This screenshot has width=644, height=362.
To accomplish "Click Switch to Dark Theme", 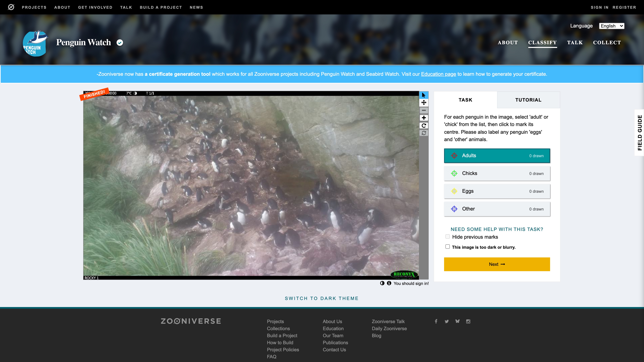I will (321, 298).
